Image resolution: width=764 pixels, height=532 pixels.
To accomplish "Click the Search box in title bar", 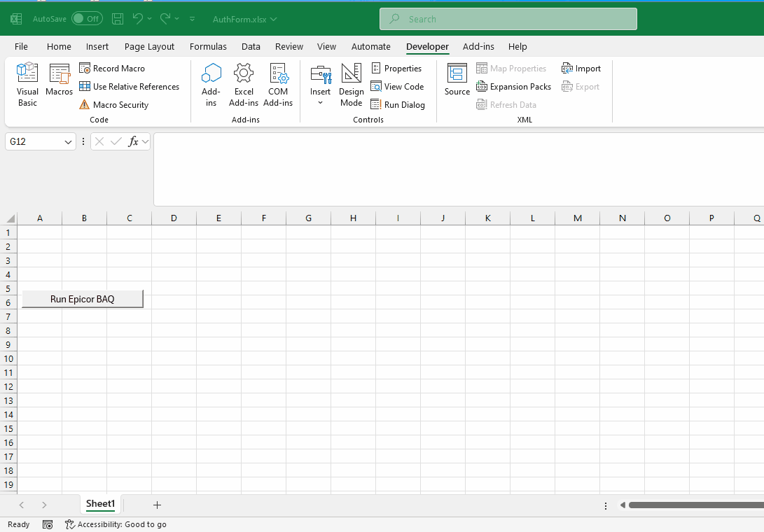I will click(x=508, y=19).
